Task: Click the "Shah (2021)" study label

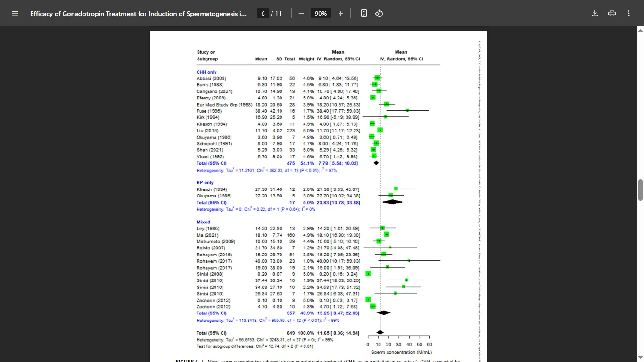Action: point(209,150)
